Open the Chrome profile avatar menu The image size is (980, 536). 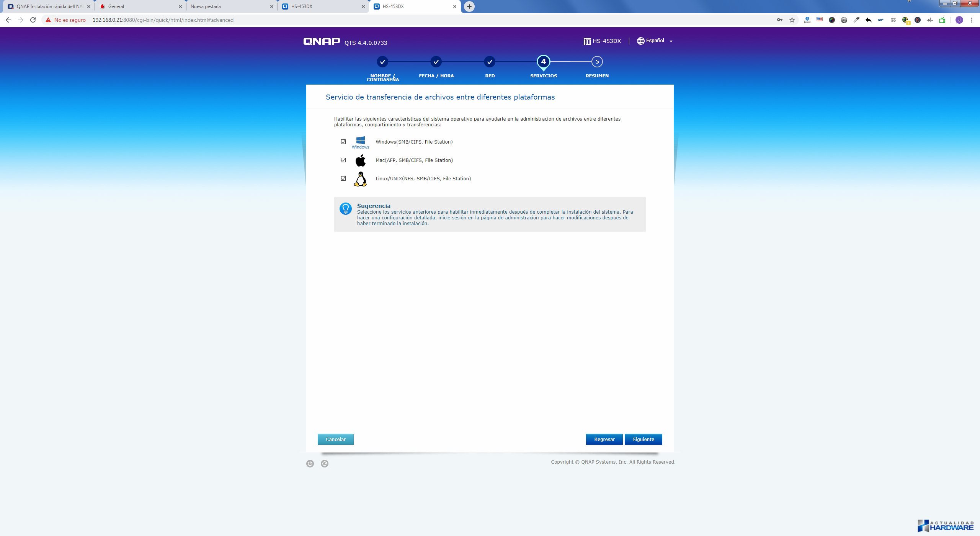(959, 20)
